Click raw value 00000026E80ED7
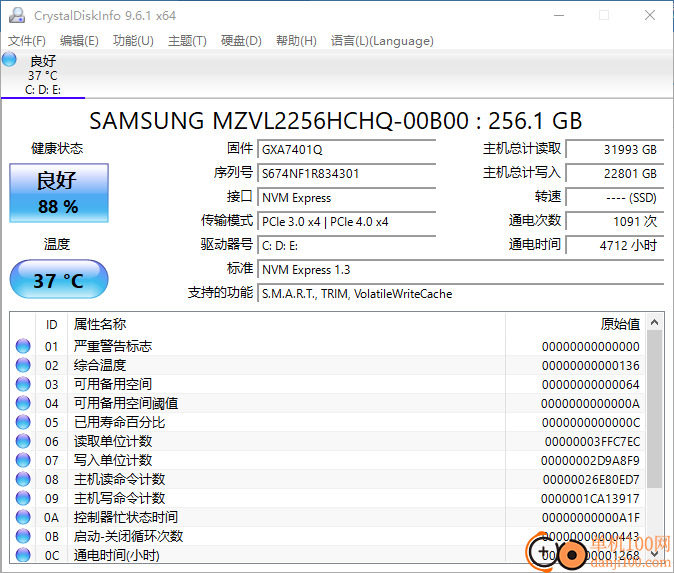Viewport: 674px width, 573px height. coord(591,479)
